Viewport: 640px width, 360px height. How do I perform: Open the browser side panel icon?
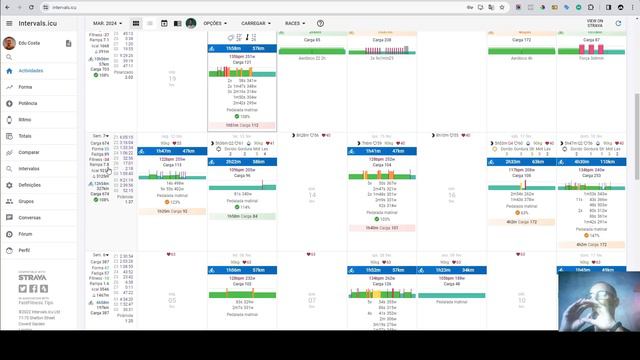coord(608,7)
